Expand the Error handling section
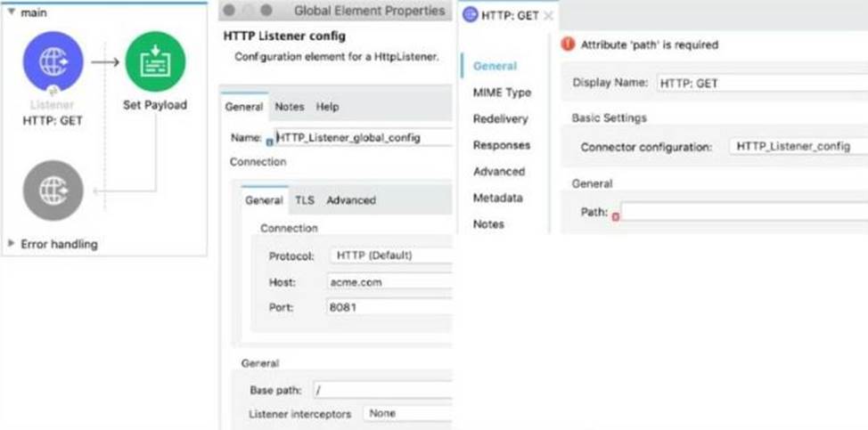This screenshot has height=430, width=868. (x=12, y=244)
